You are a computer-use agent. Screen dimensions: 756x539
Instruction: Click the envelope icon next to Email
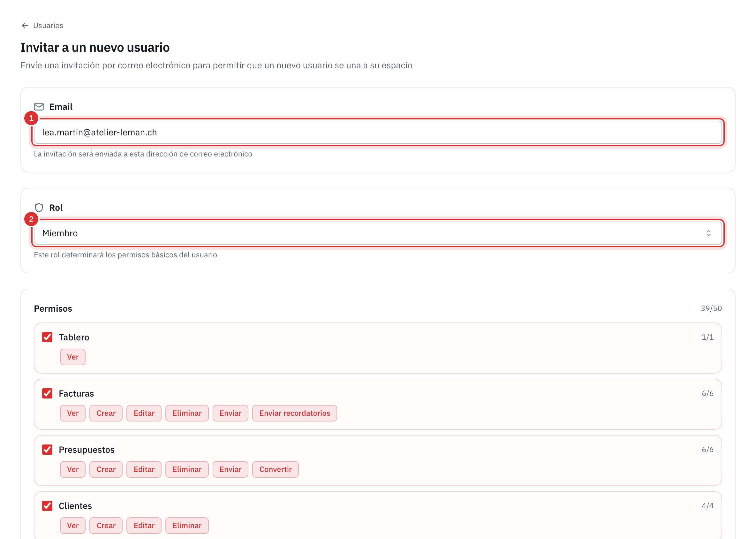click(x=39, y=107)
